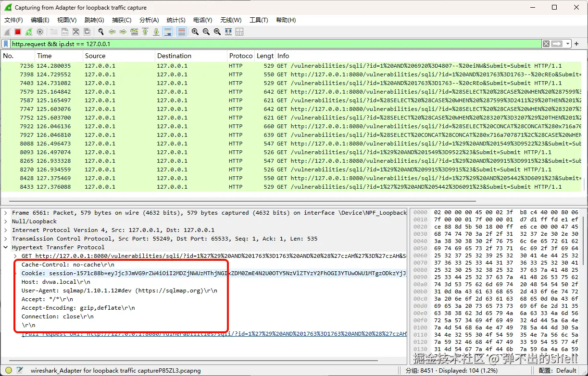
Task: Expand the GET request line node
Action: point(15,256)
